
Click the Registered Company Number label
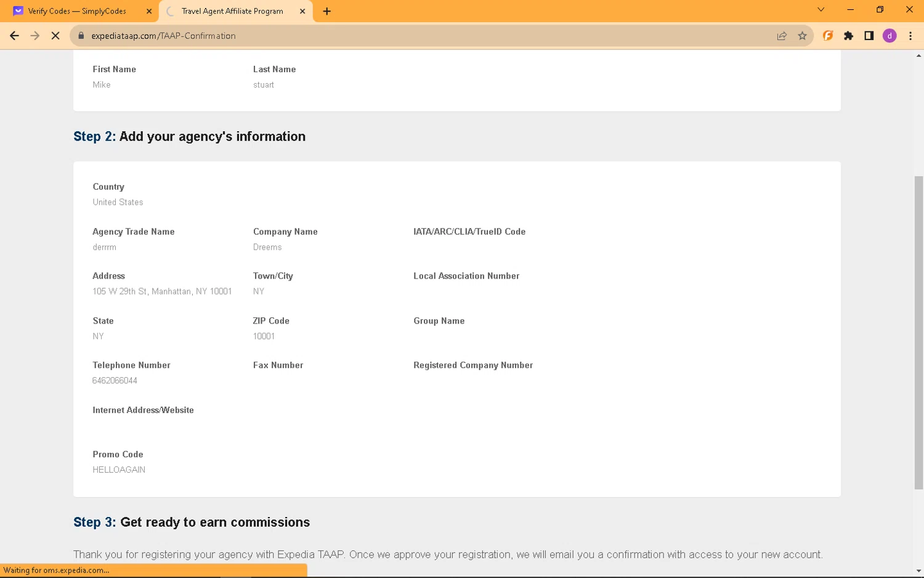click(473, 365)
